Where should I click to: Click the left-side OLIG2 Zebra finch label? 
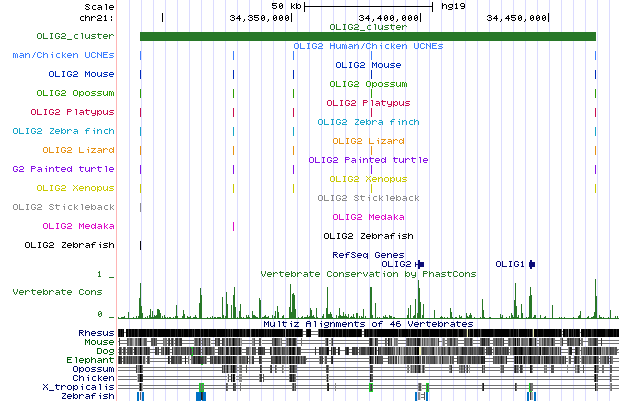click(x=63, y=131)
